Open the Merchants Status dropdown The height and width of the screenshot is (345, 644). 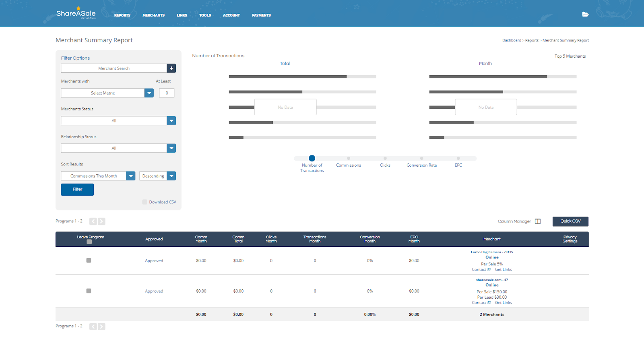(x=171, y=121)
